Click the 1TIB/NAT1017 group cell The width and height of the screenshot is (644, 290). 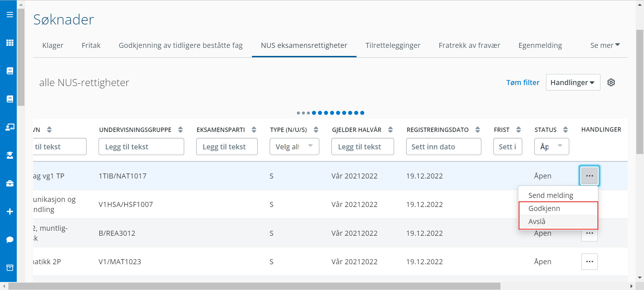coord(122,176)
